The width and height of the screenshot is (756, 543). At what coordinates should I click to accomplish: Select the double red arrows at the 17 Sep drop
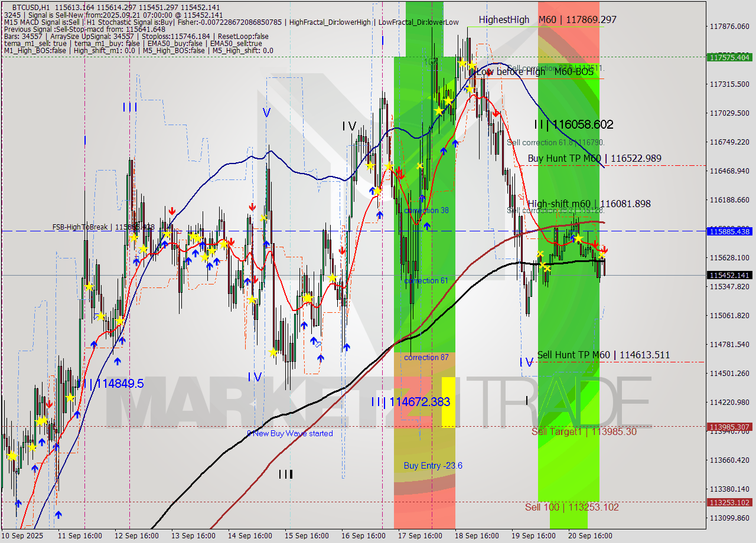400,173
